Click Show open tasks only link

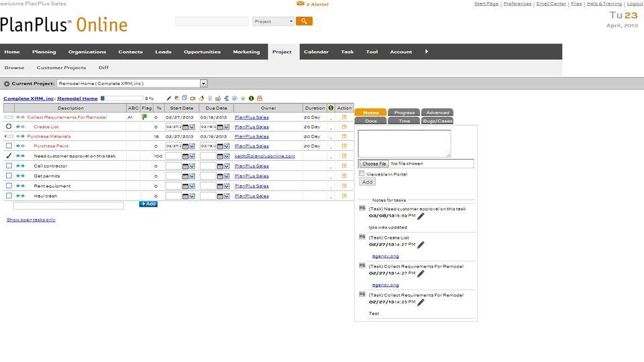click(x=31, y=220)
